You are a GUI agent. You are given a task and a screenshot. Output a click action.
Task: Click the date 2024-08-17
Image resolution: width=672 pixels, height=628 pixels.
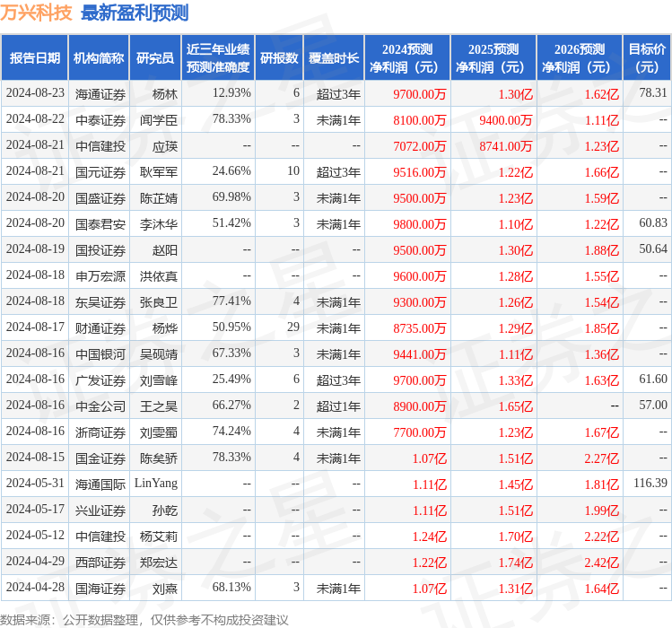(35, 327)
